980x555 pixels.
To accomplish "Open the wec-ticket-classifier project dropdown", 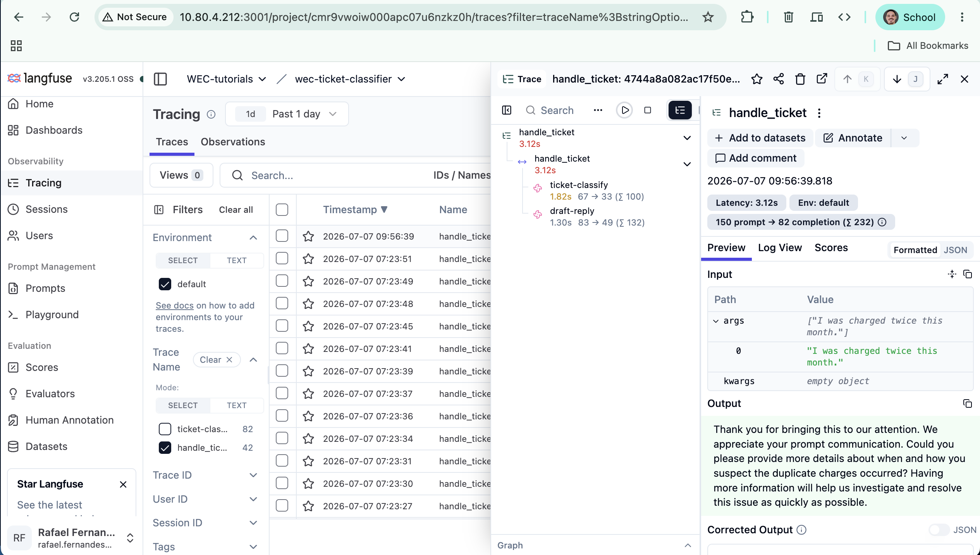I will click(x=350, y=79).
